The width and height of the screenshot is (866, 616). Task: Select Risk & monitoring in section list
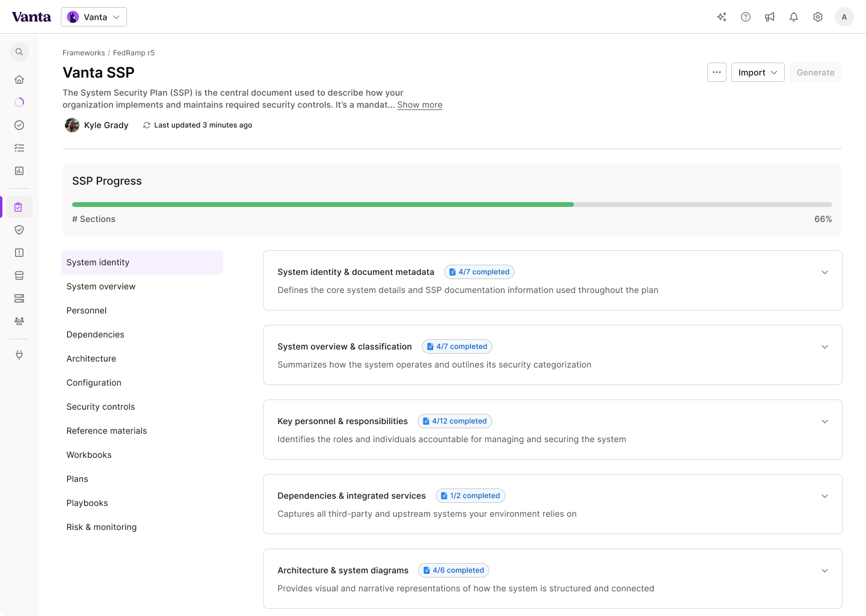[142, 527]
